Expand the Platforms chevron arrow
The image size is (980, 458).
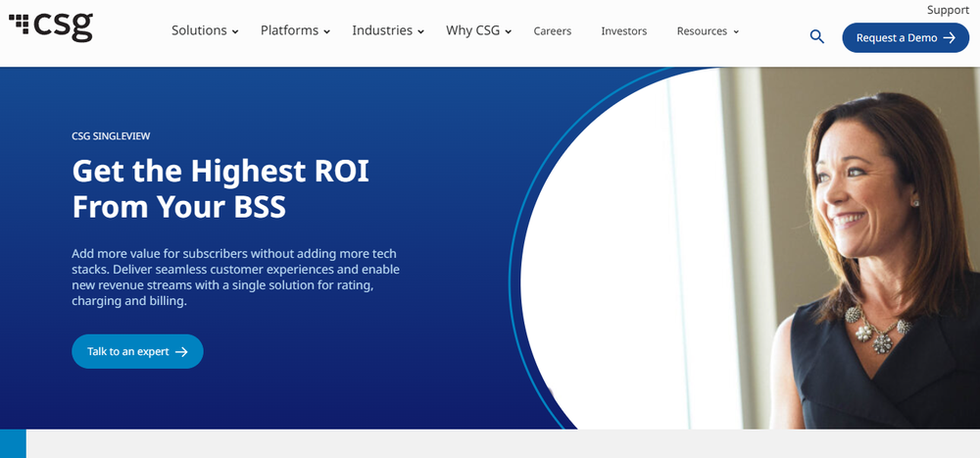click(327, 32)
